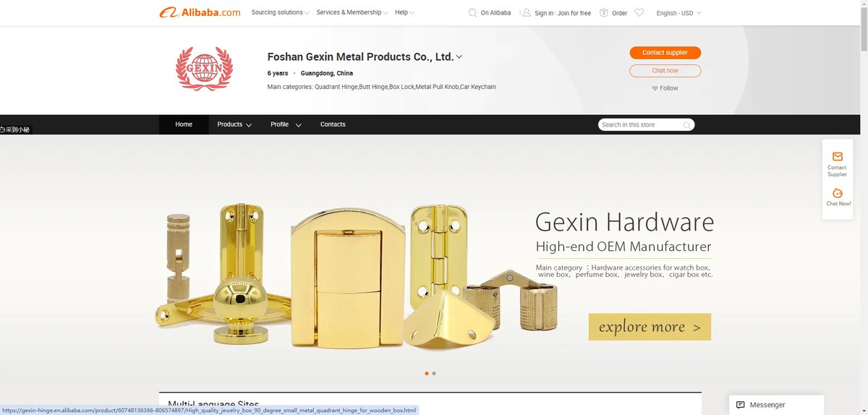868x415 pixels.
Task: Click the store search magnifier icon
Action: tap(686, 124)
